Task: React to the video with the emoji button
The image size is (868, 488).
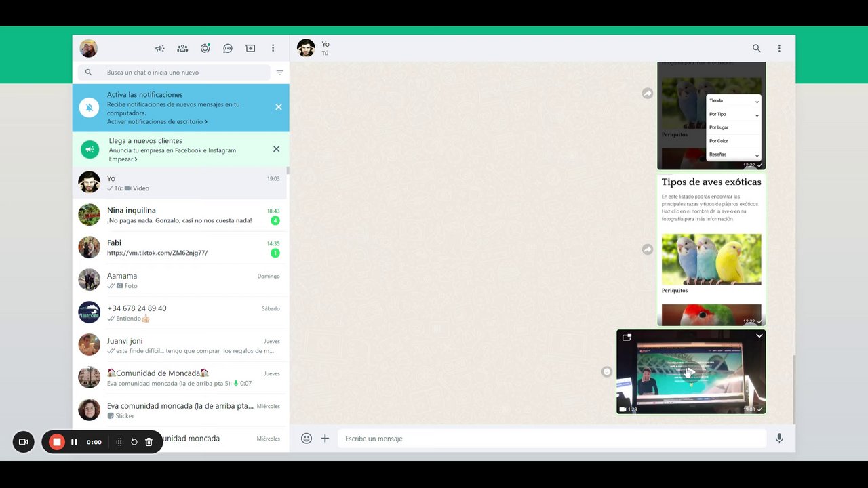Action: pyautogui.click(x=607, y=371)
